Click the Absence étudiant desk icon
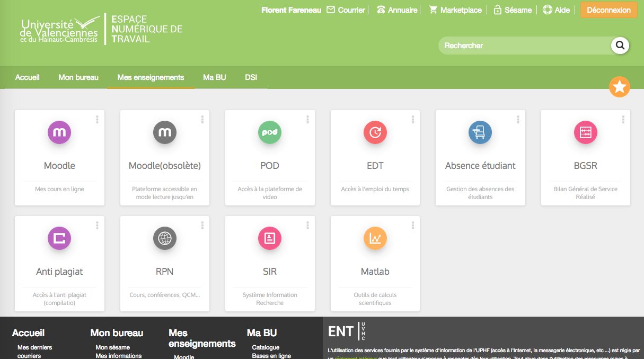Viewport: 644px width, 359px height. [480, 132]
